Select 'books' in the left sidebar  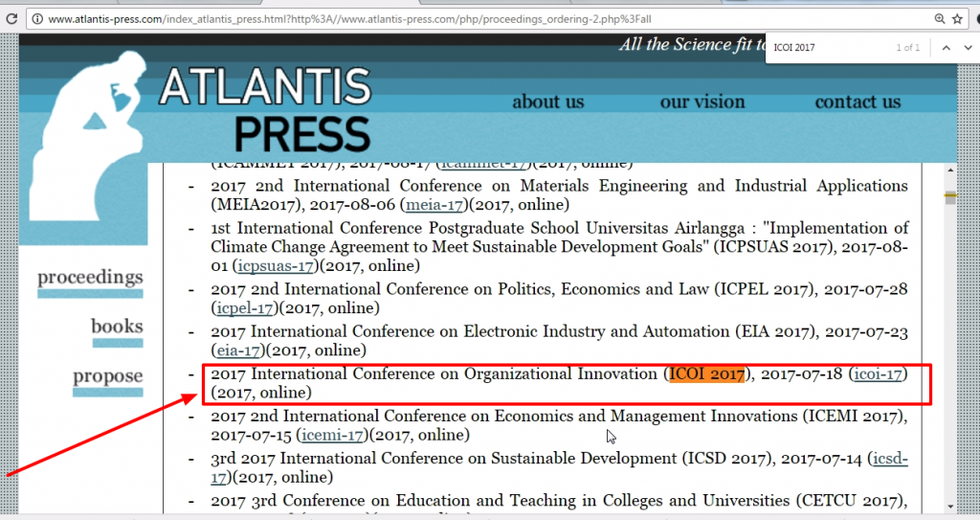click(116, 327)
